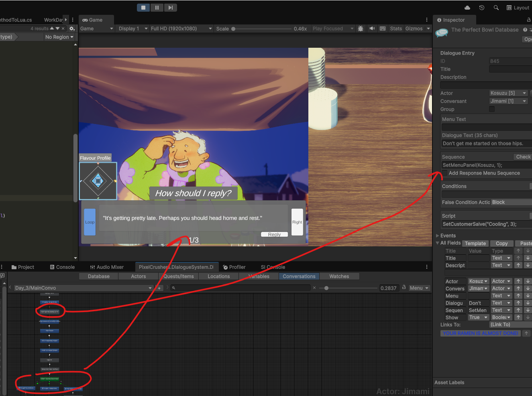Image resolution: width=532 pixels, height=396 pixels.
Task: Open the undo history icon
Action: [x=482, y=8]
